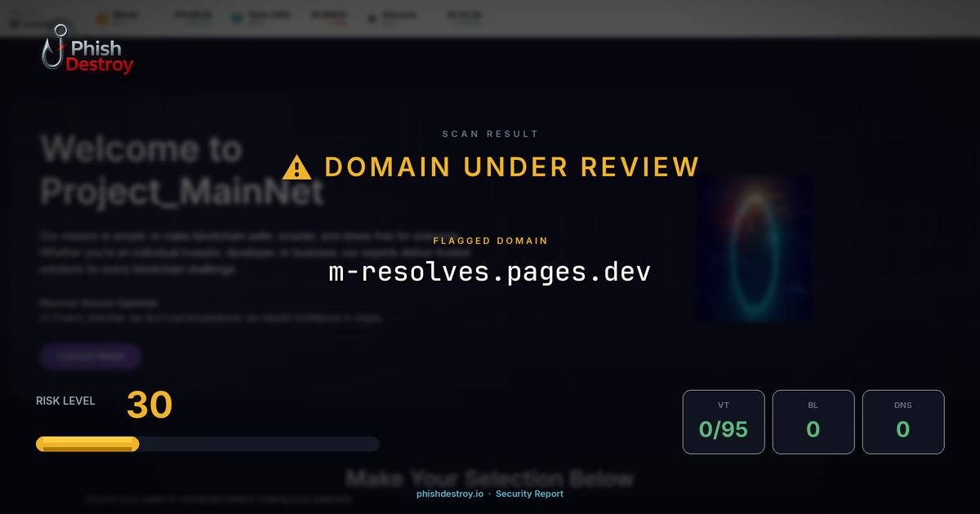Viewport: 980px width, 514px height.
Task: Click the VT 0/95 score icon card
Action: (x=724, y=421)
